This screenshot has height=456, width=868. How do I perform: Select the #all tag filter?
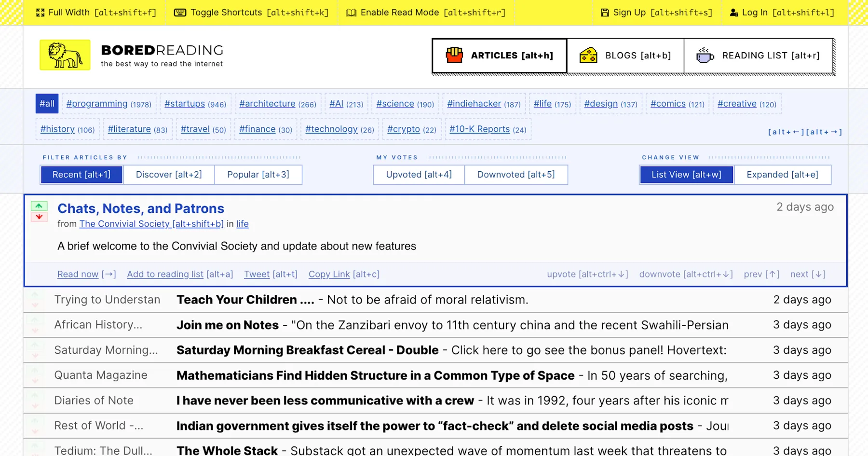tap(47, 104)
